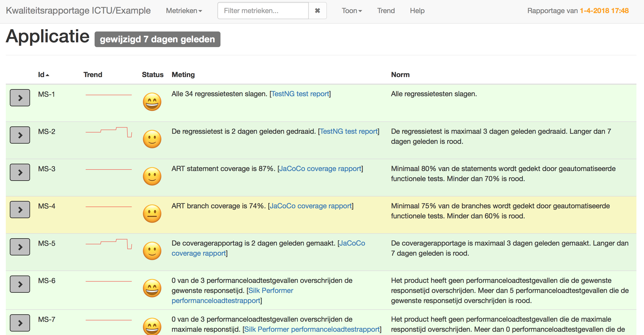The width and height of the screenshot is (644, 335).
Task: Clear the metrics filter with X
Action: [318, 11]
